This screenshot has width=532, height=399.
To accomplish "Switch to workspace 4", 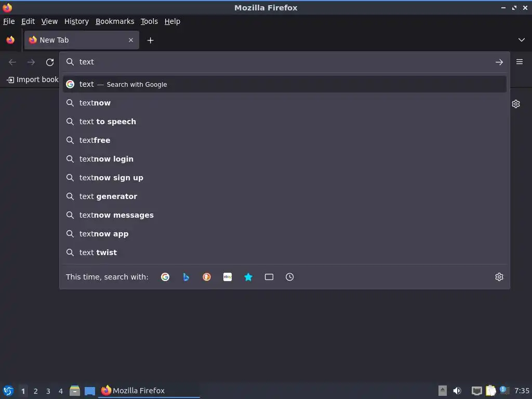I will pos(61,391).
